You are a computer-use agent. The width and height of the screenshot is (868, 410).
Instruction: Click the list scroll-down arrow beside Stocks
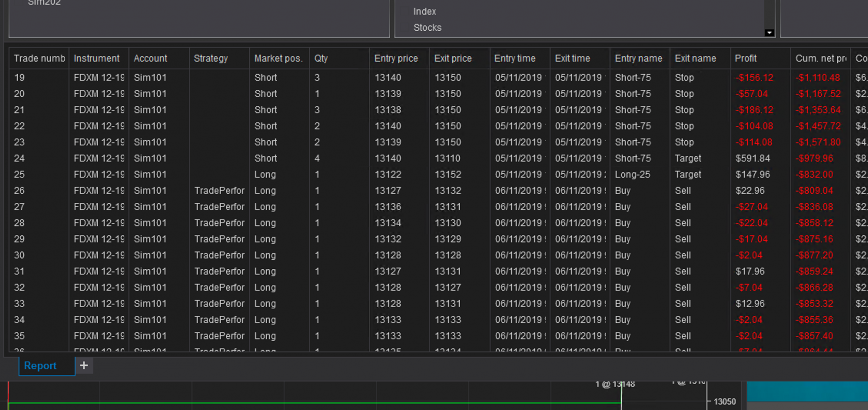click(x=769, y=33)
